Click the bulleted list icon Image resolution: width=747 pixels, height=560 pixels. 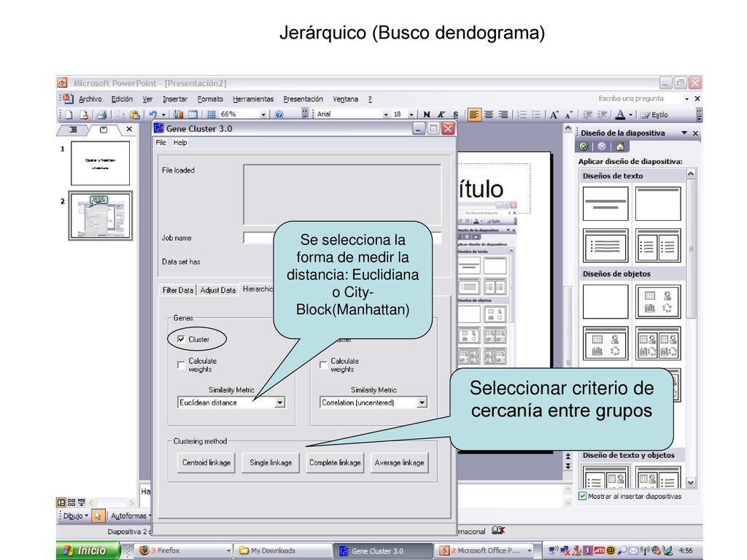pyautogui.click(x=536, y=114)
